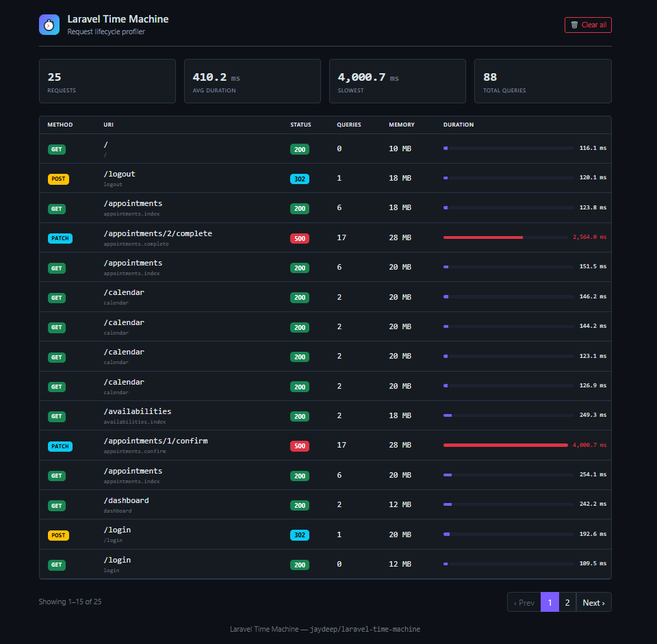Click the QUERIES column header

coord(348,125)
